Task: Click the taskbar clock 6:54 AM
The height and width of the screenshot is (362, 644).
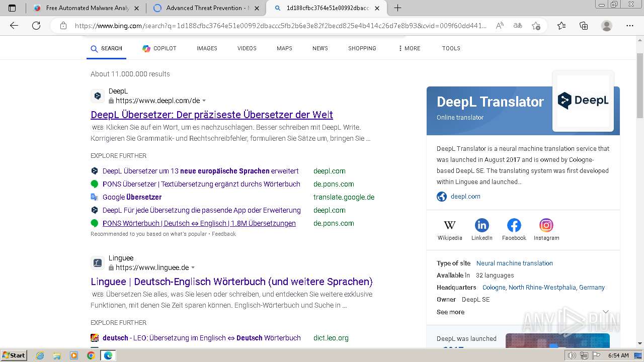Action: pos(618,355)
